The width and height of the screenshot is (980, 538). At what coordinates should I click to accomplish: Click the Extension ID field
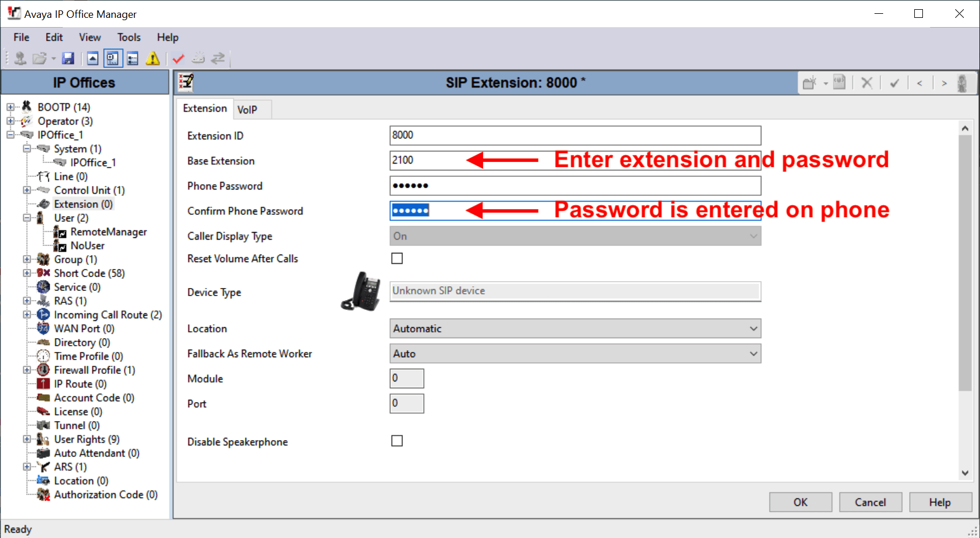coord(575,135)
